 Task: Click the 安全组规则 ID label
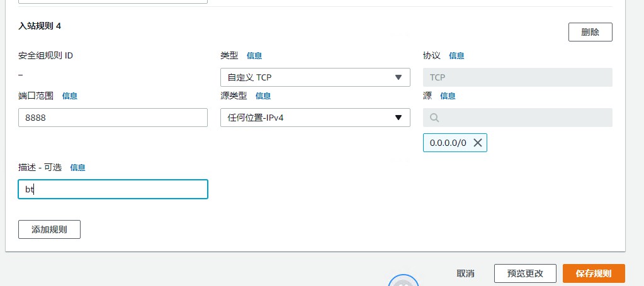(45, 55)
